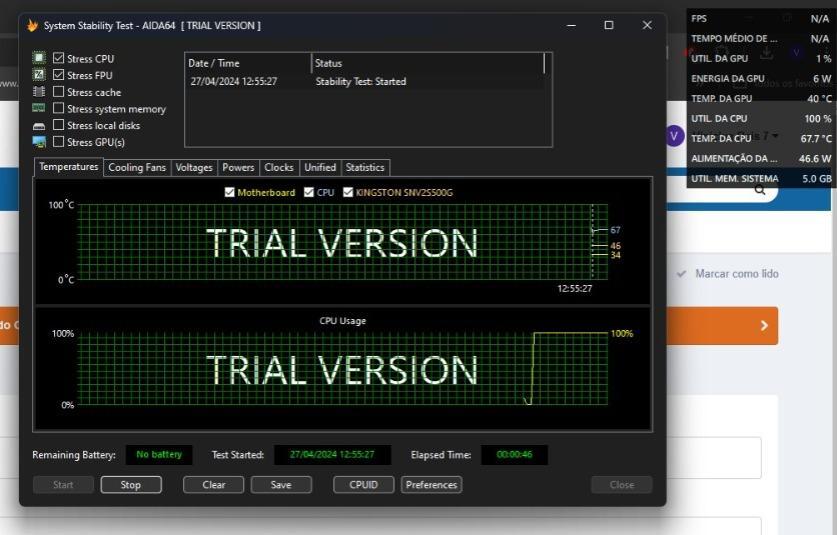
Task: Open the Unified tab
Action: 320,168
